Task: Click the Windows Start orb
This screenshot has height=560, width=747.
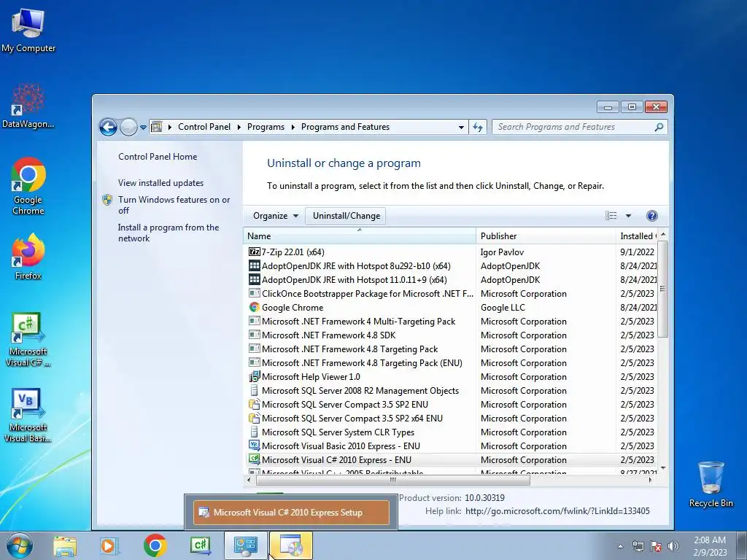Action: click(19, 545)
